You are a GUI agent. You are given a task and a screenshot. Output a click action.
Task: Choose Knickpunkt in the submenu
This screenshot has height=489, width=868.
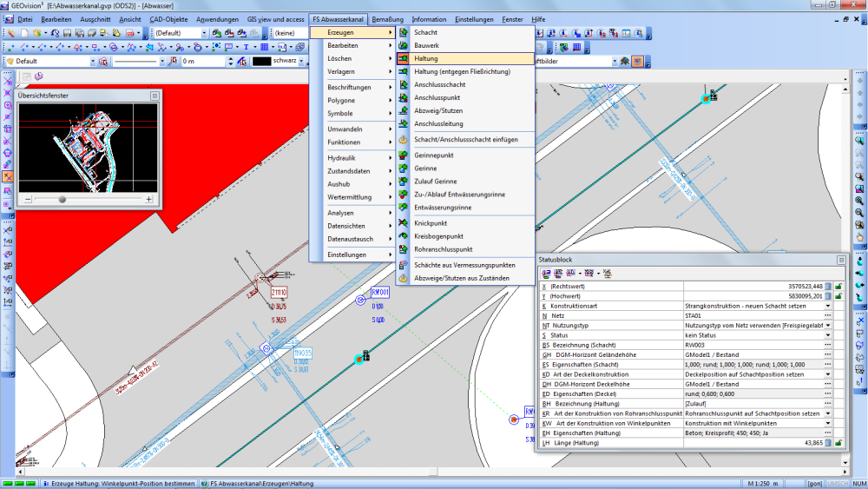click(x=431, y=223)
